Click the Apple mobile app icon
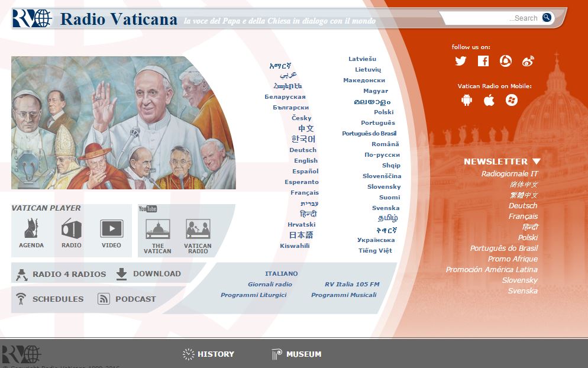 (489, 100)
